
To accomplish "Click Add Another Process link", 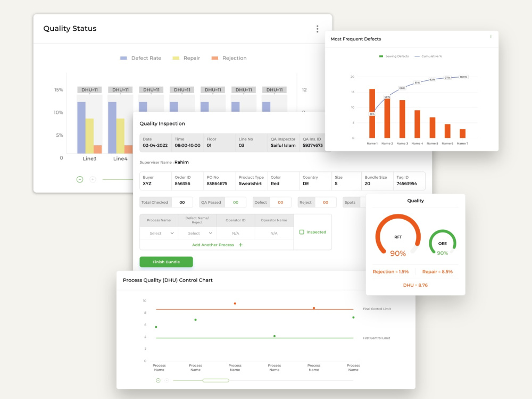I will (213, 245).
